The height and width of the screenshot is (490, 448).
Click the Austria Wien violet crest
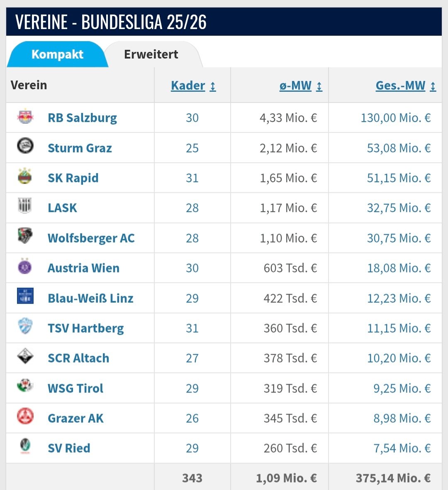point(25,267)
